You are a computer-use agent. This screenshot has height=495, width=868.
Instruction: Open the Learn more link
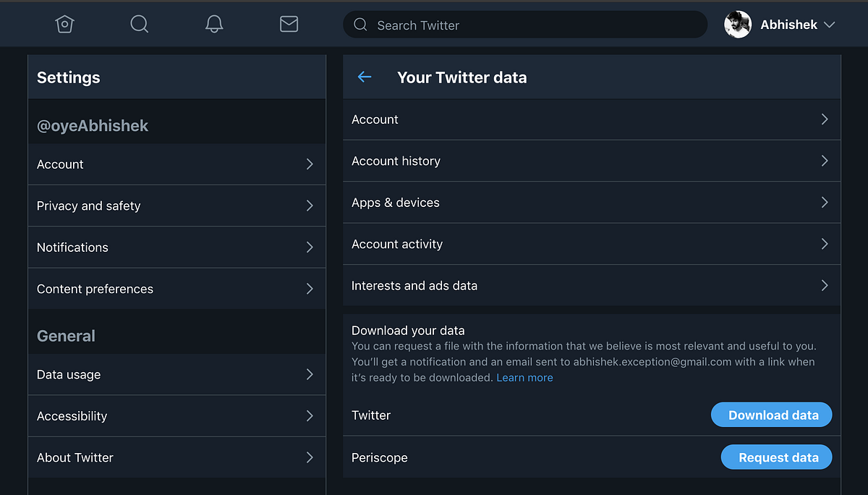point(524,377)
